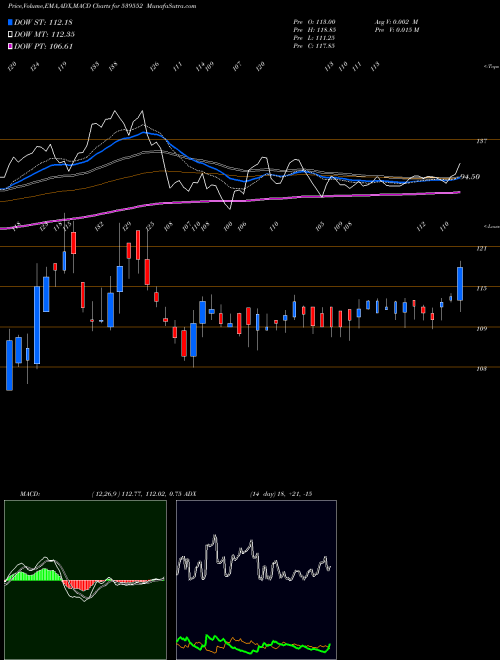Click the magenta long-term EMA line
The image size is (500, 660).
coord(229,201)
